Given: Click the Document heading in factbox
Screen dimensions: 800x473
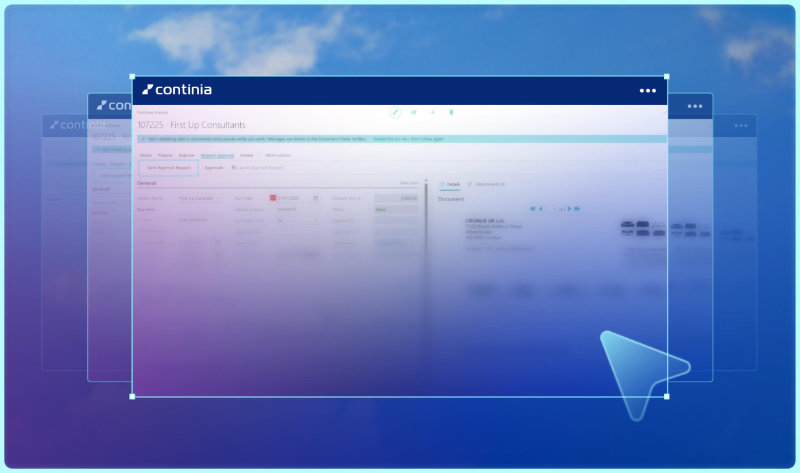Looking at the screenshot, I should (451, 199).
